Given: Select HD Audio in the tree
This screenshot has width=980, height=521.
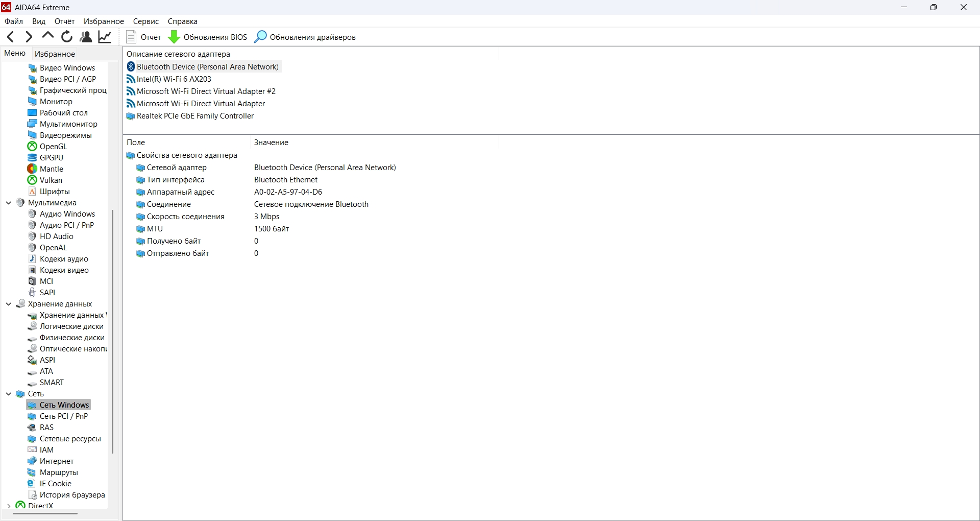Looking at the screenshot, I should 51,236.
